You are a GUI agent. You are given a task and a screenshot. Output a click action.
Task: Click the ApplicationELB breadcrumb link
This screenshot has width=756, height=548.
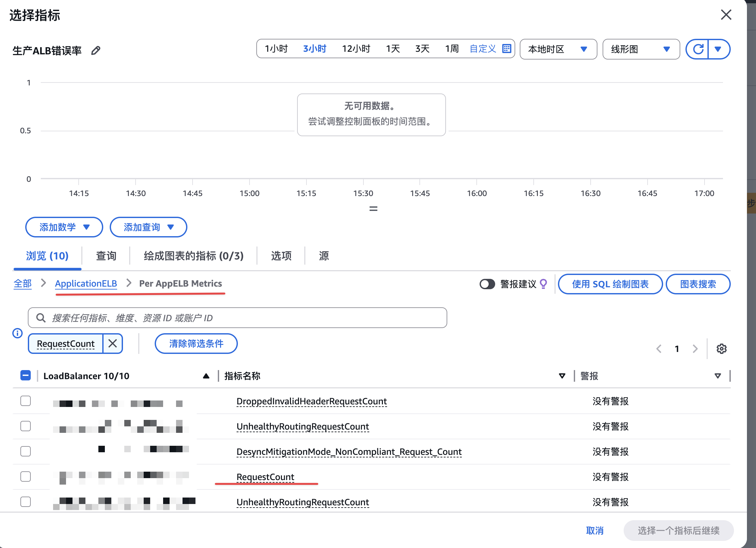point(86,283)
